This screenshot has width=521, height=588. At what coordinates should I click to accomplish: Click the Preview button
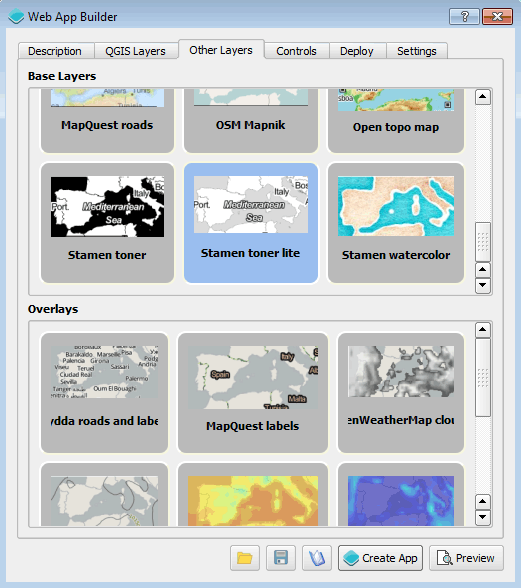(x=466, y=558)
